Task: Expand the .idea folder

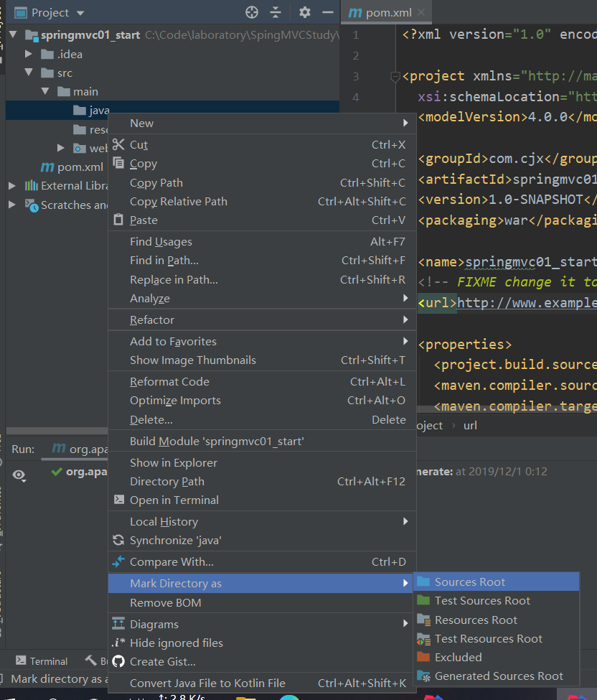Action: (29, 54)
